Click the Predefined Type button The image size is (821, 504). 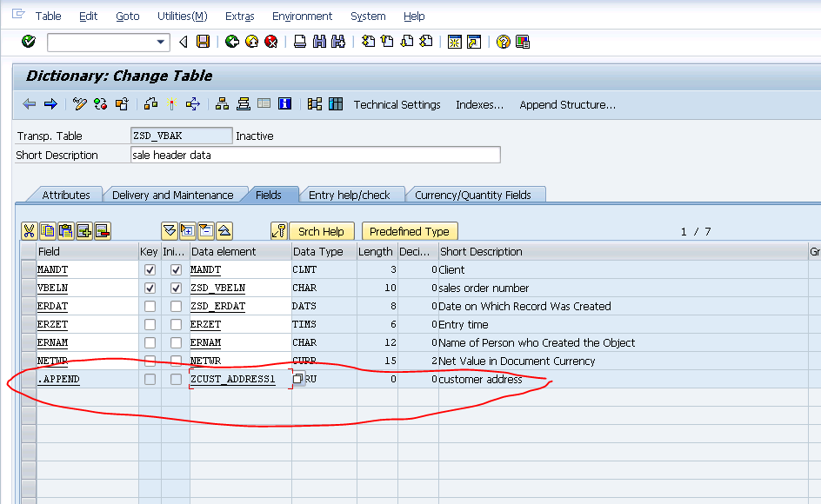point(410,231)
